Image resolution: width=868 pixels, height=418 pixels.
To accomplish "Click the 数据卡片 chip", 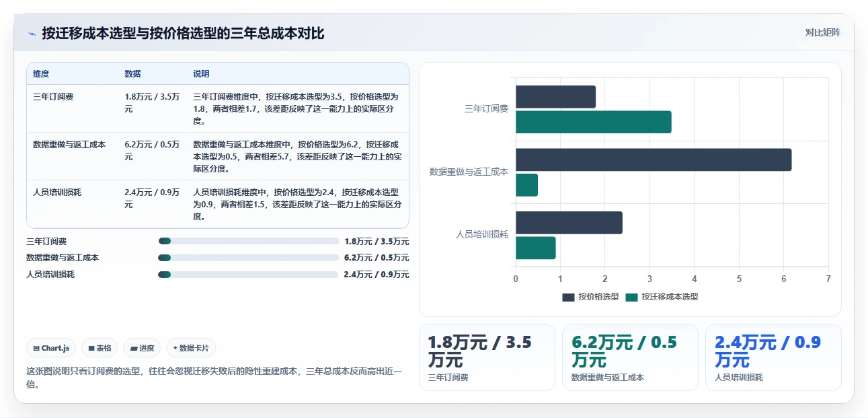I will [191, 348].
